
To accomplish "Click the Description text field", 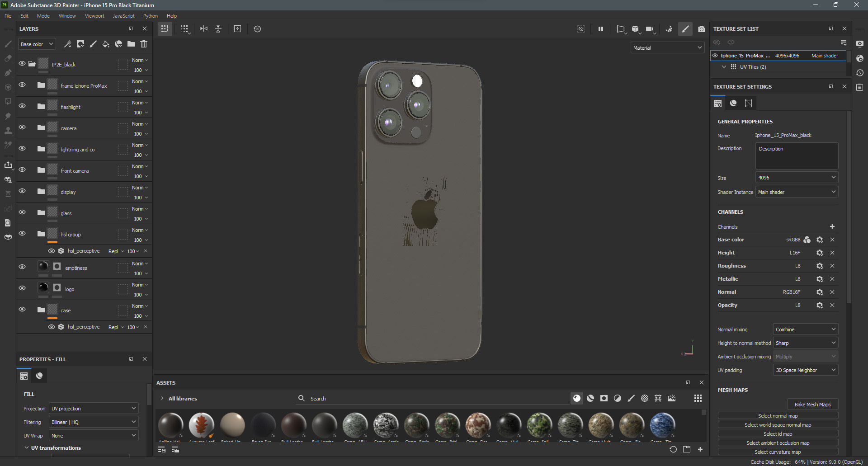I will 797,156.
